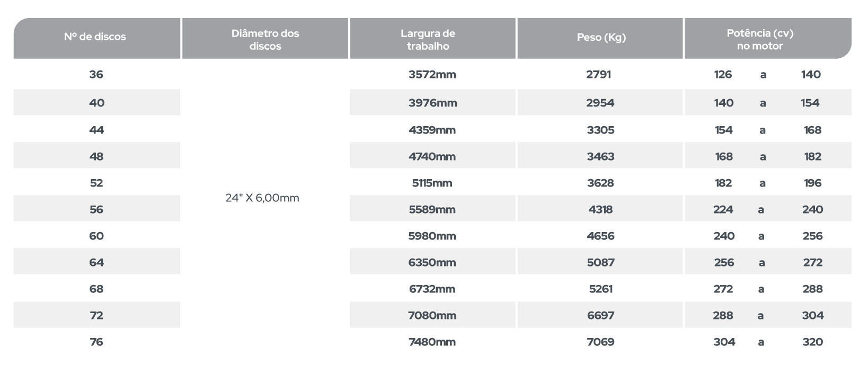Select the Diâmetro dos discos header
Screen dimensions: 868x365
click(265, 38)
